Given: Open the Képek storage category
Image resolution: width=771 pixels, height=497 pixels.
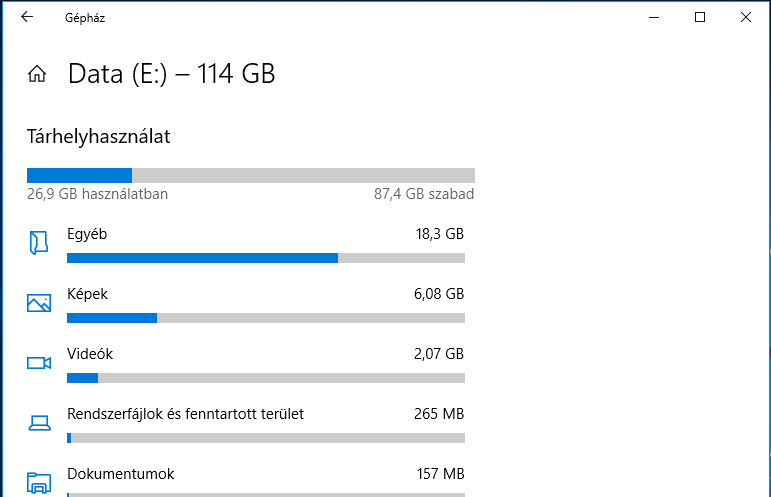Looking at the screenshot, I should [246, 305].
